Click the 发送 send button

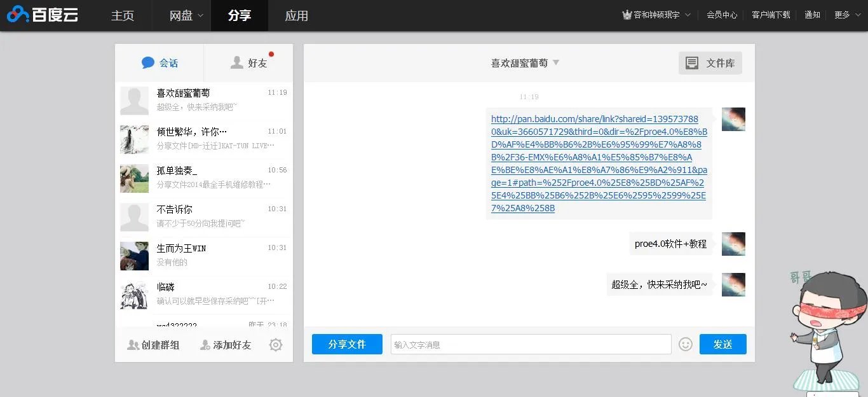(722, 344)
